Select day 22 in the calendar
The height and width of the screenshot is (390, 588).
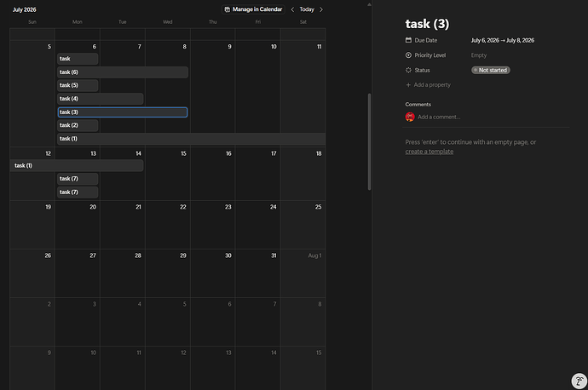pos(183,207)
